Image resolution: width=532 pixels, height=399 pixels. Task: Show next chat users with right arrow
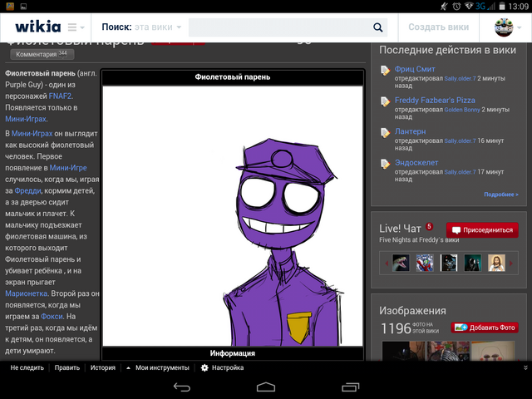[511, 263]
